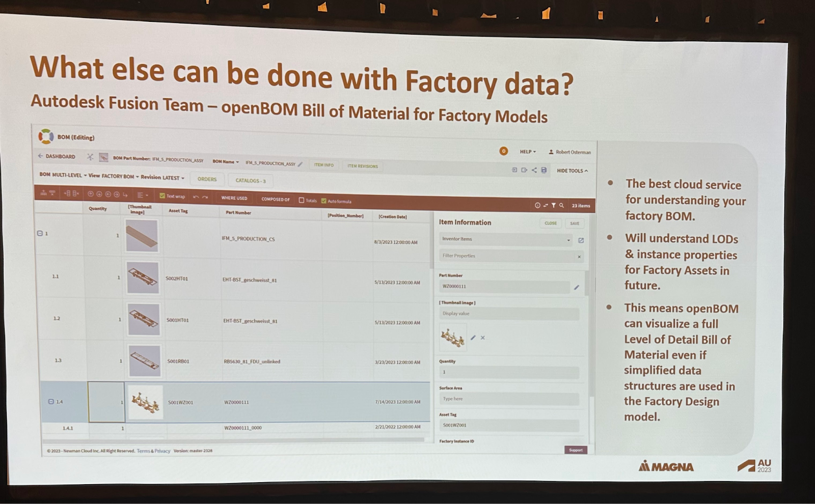Edit Part Number WZ0000111 with pencil icon

pyautogui.click(x=577, y=287)
